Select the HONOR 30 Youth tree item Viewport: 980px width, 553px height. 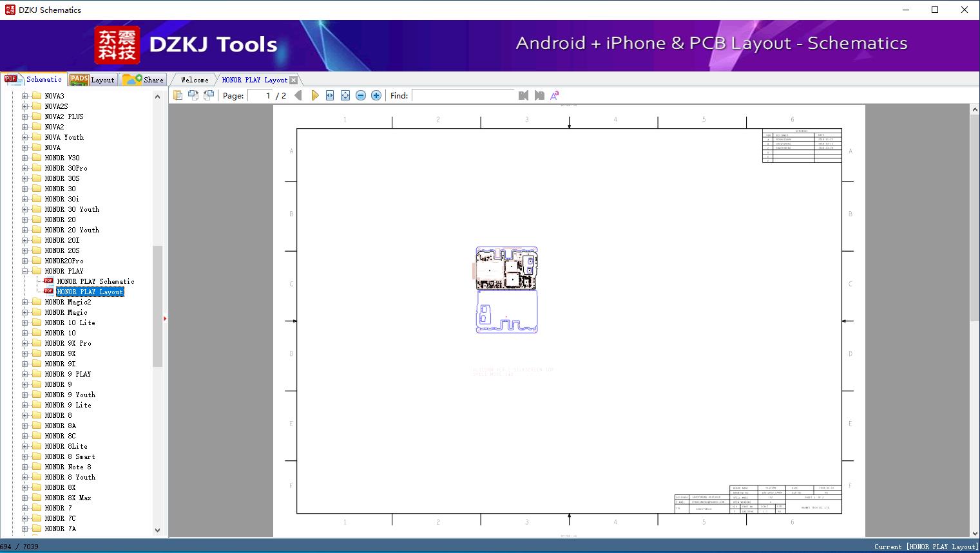coord(72,209)
